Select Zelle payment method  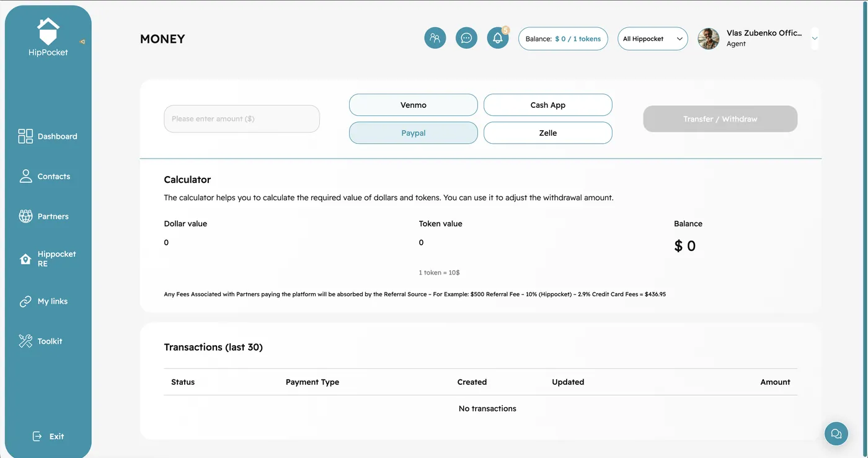[548, 133]
